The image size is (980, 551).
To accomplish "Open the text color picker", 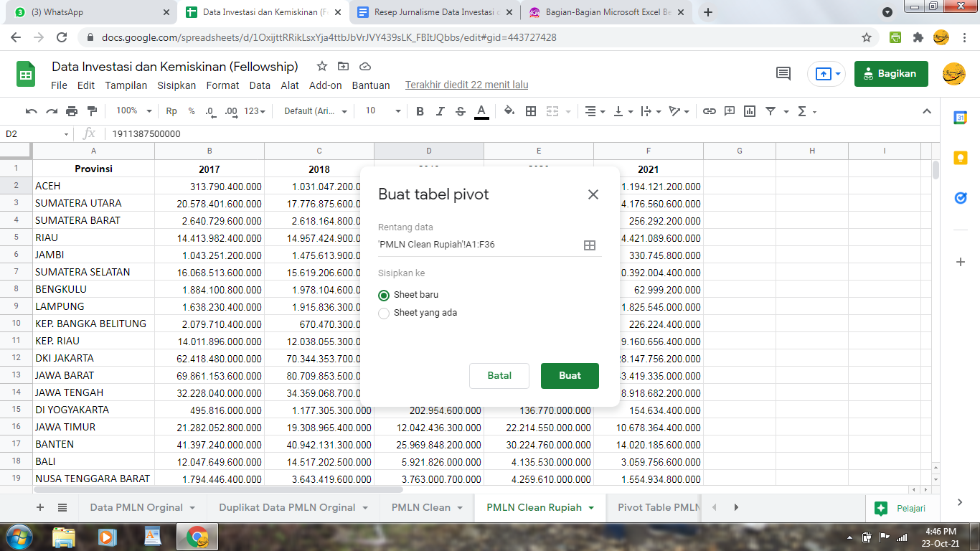I will tap(481, 111).
